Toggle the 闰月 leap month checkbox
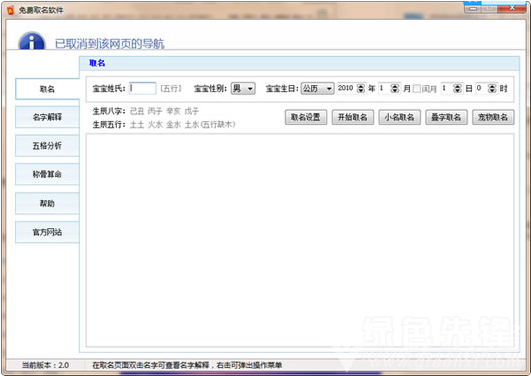The image size is (531, 376). (x=417, y=89)
